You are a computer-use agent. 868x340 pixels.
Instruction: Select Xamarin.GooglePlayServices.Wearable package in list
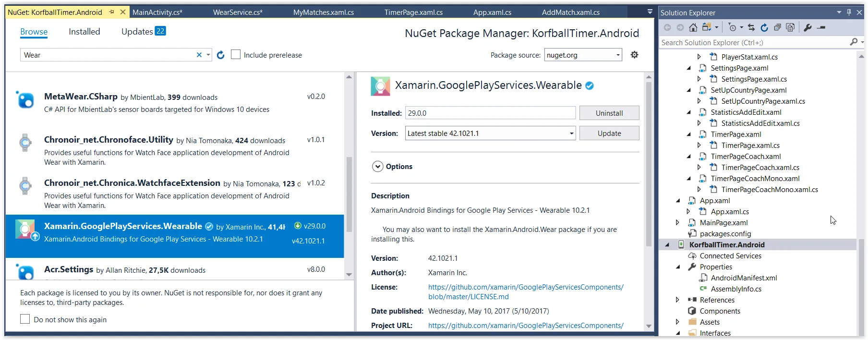coord(174,236)
